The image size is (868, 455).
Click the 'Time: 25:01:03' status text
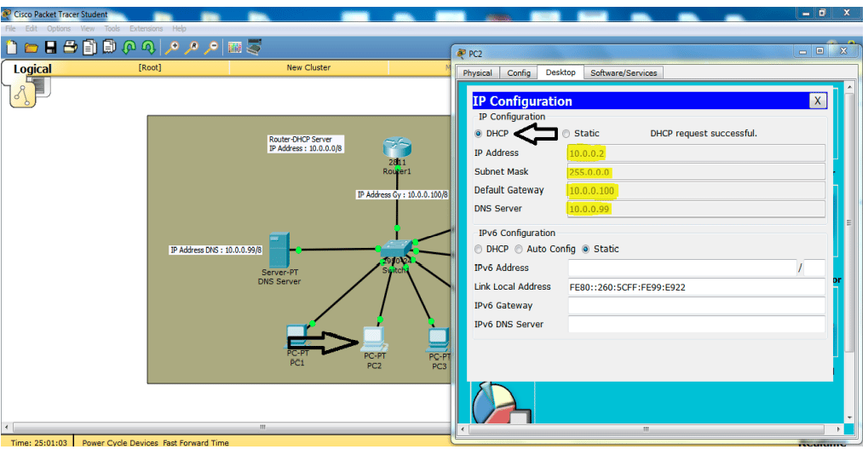tap(38, 443)
